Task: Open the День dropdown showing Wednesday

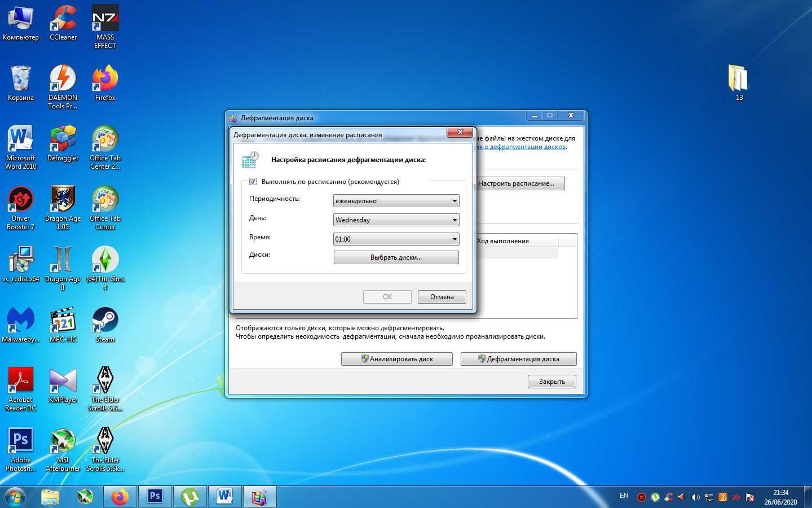Action: click(396, 220)
